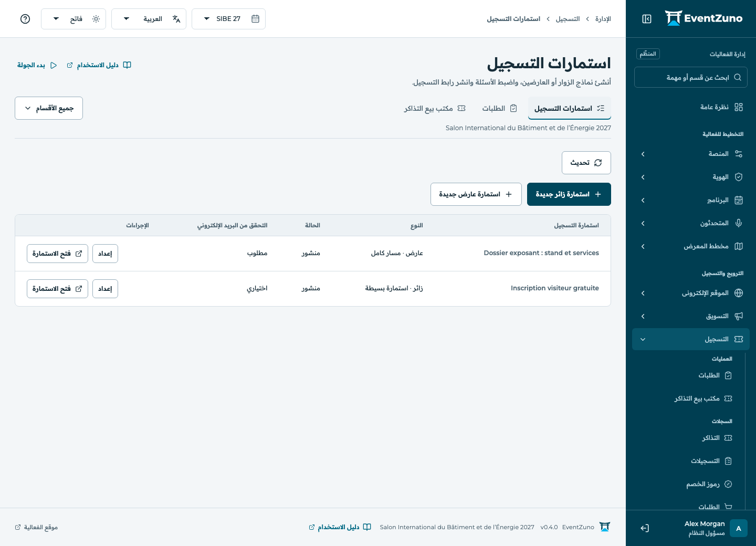Start the tour بدء الجولة
Viewport: 756px width, 546px height.
(x=37, y=65)
